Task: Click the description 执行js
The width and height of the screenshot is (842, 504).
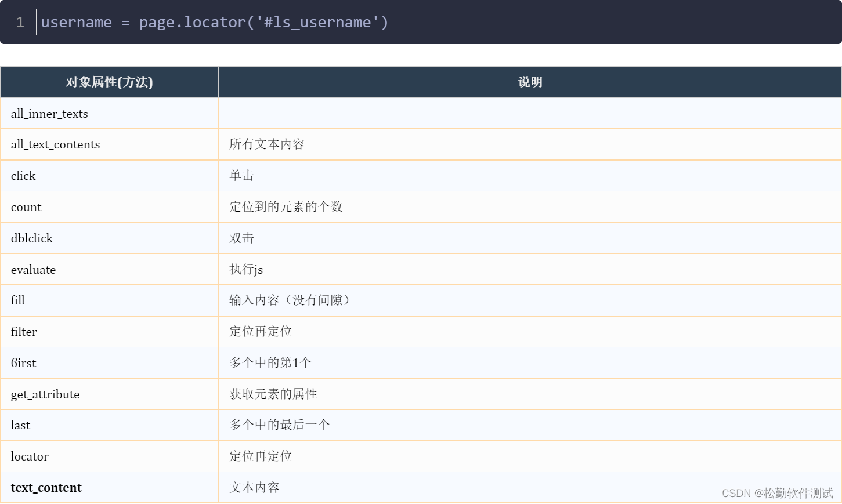Action: point(246,270)
